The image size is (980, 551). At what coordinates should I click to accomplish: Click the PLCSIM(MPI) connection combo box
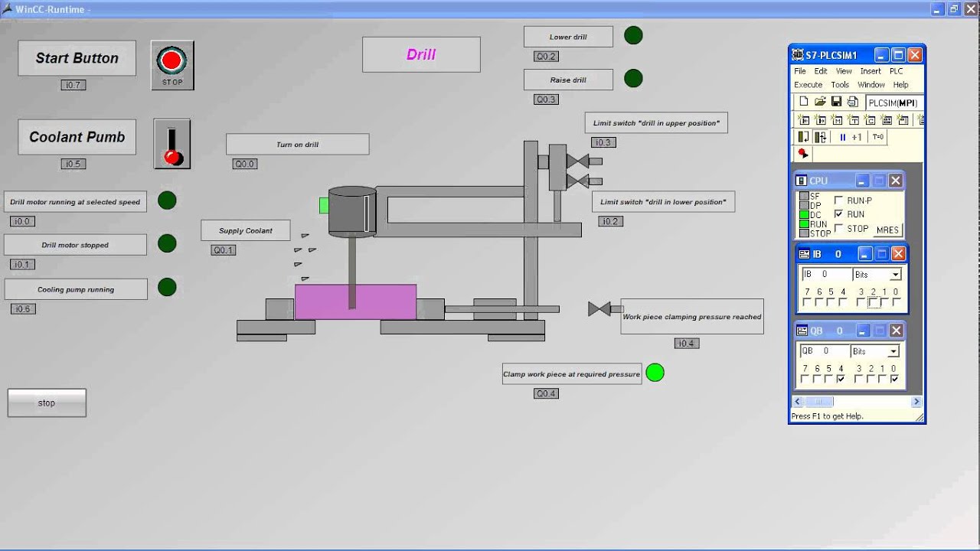894,103
